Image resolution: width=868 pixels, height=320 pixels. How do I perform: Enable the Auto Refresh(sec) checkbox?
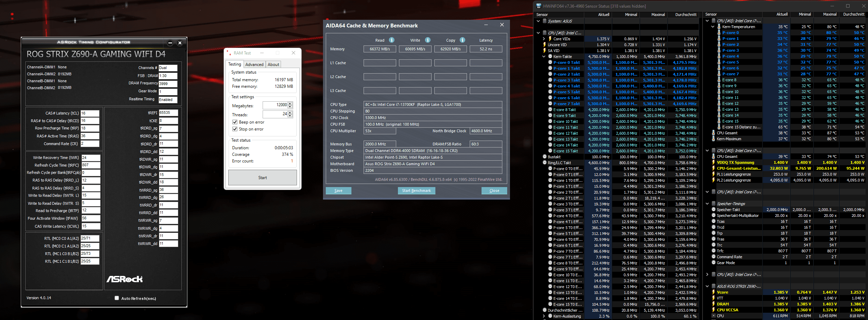pos(117,298)
